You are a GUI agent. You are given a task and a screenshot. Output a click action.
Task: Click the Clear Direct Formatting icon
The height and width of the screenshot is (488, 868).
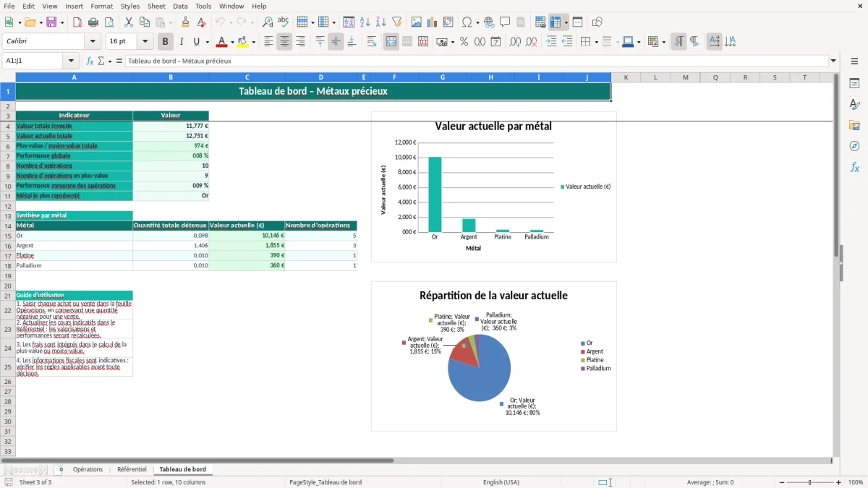201,22
